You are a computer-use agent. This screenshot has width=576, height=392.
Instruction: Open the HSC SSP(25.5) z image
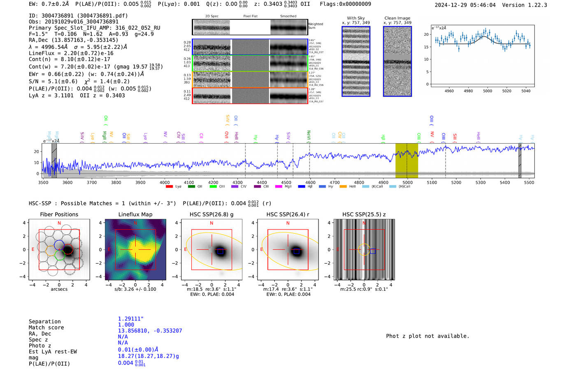point(364,250)
